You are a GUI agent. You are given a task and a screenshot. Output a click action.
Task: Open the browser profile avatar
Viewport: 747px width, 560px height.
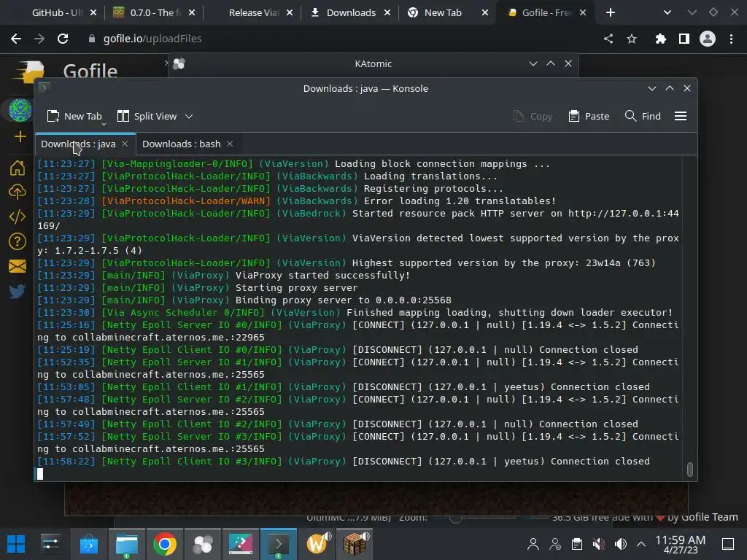708,39
